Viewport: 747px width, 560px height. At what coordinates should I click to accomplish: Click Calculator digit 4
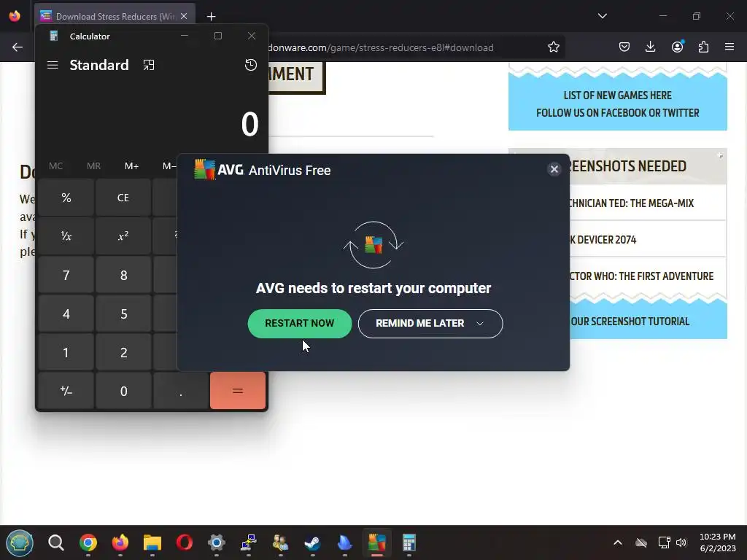point(66,314)
